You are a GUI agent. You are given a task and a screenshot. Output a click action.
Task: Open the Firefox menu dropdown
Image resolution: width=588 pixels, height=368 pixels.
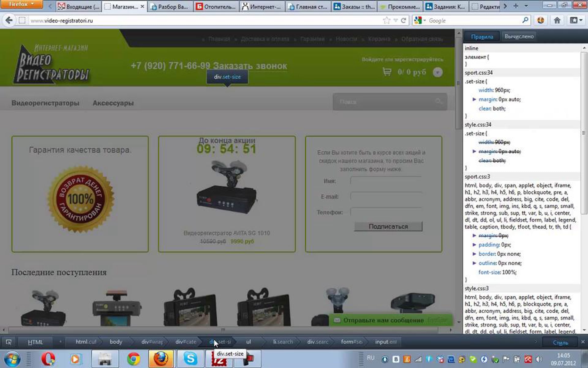pyautogui.click(x=22, y=4)
